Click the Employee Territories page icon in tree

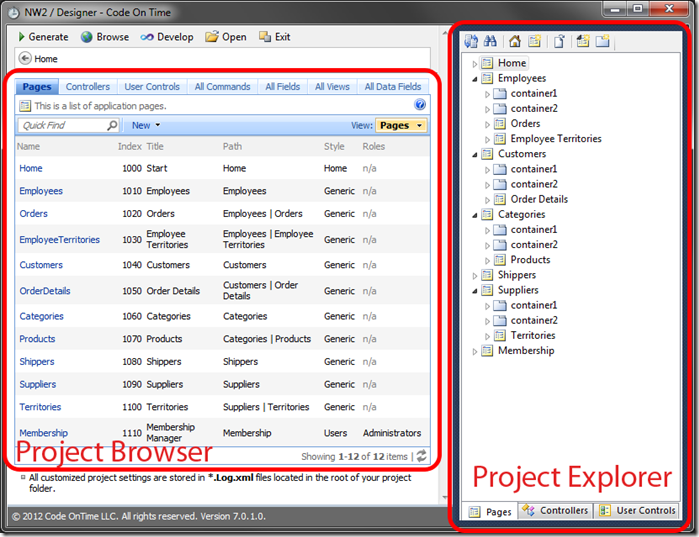tap(500, 139)
